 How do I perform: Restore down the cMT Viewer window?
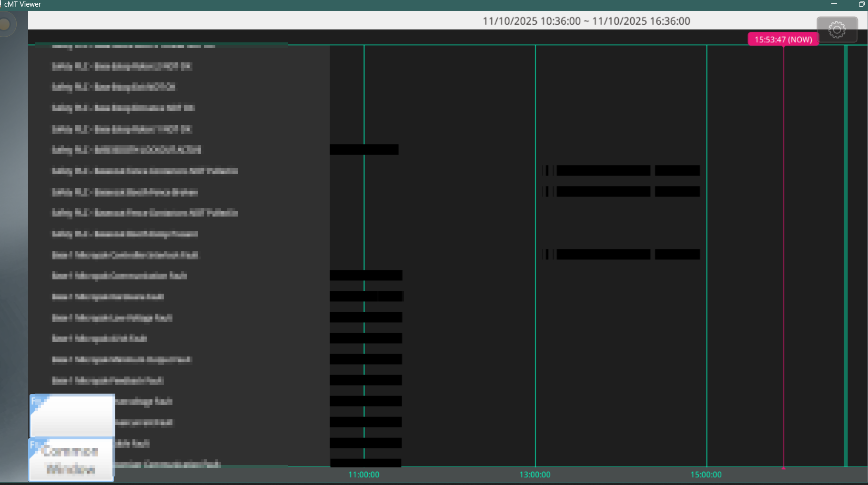[x=861, y=4]
